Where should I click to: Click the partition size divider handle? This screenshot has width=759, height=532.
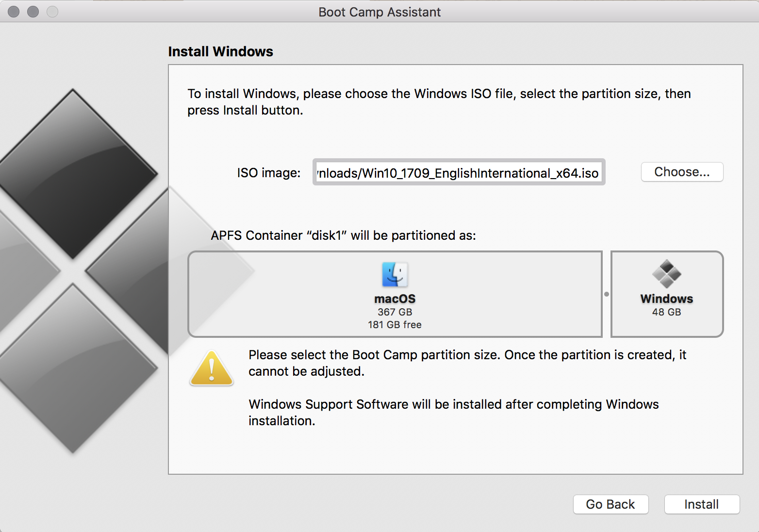click(607, 294)
